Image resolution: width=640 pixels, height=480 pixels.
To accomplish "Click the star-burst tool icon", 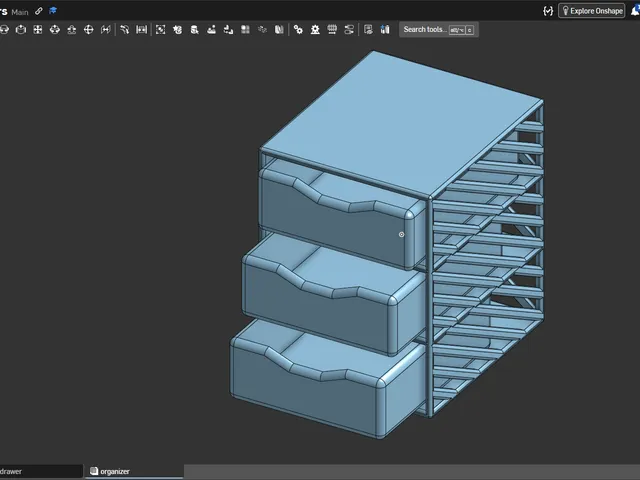I will [178, 29].
